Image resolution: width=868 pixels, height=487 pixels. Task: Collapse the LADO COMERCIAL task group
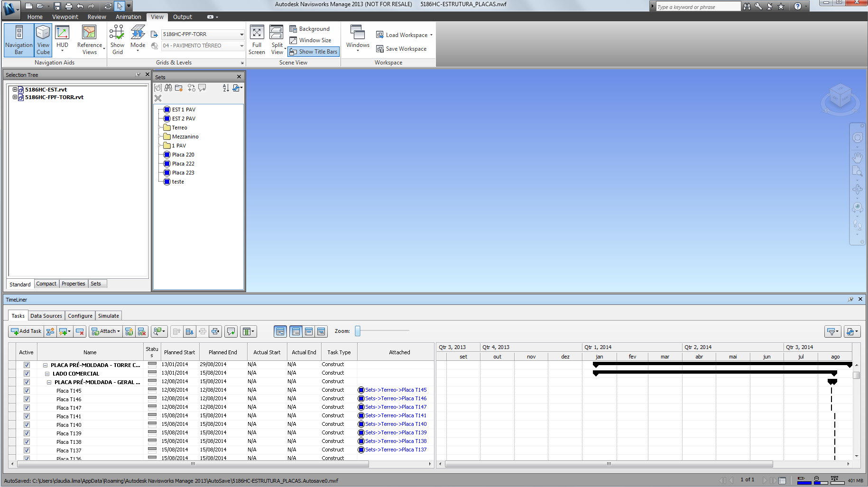pos(47,374)
